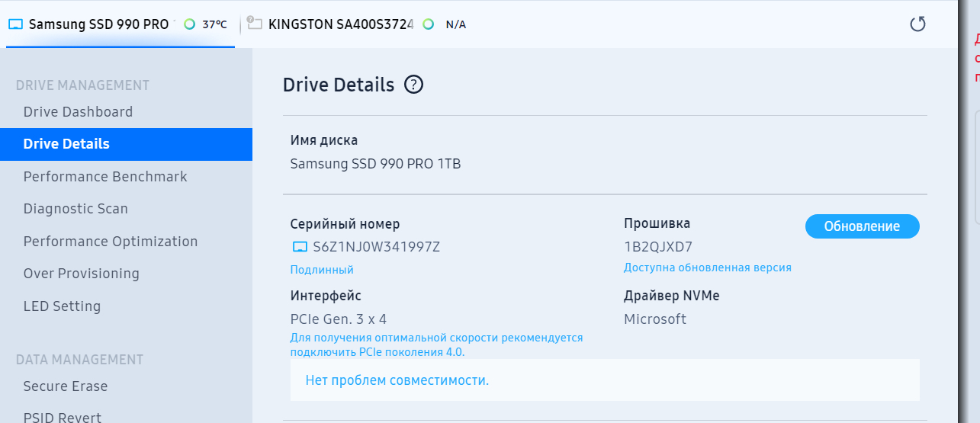Click the Drive Details help question icon
The width and height of the screenshot is (980, 423).
point(413,85)
